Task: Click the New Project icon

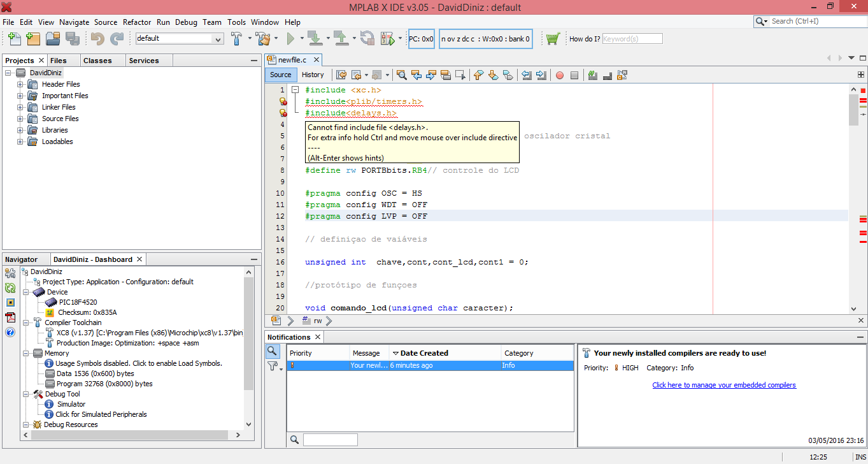Action: coord(33,39)
